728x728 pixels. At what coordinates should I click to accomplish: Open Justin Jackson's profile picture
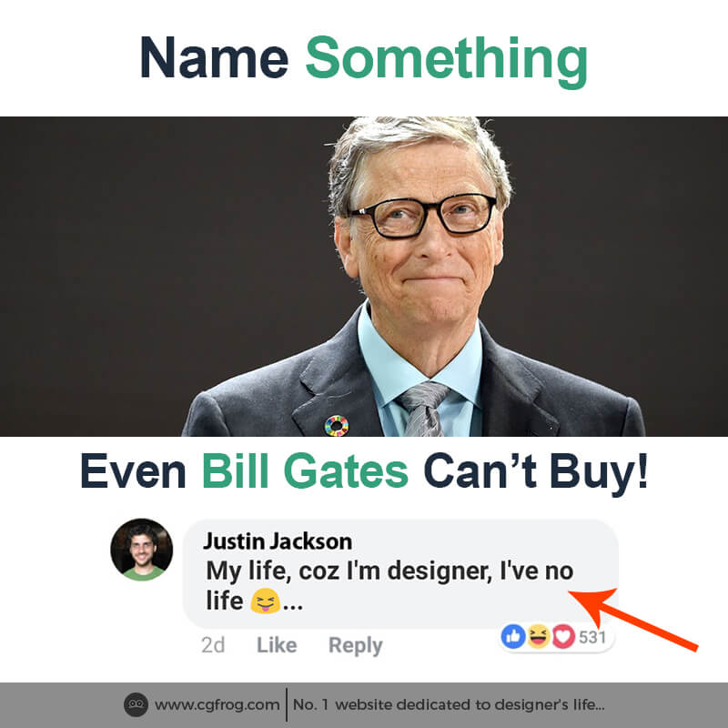142,550
